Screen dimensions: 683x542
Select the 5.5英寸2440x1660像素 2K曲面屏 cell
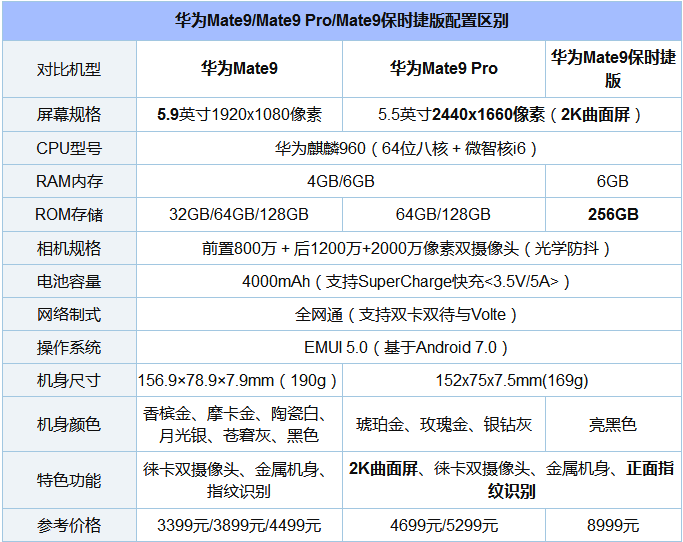point(511,115)
